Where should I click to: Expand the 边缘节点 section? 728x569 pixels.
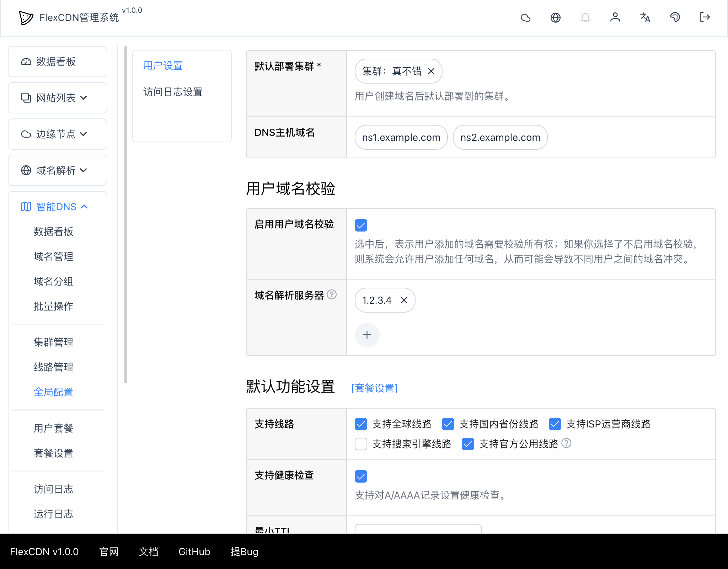coord(58,134)
